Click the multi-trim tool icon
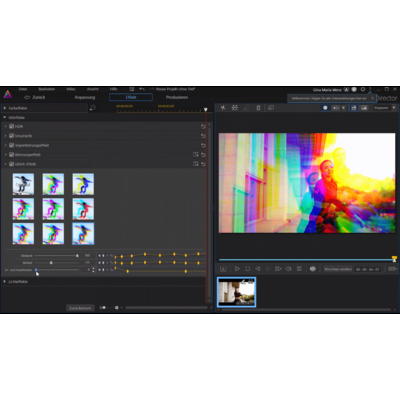This screenshot has width=400, height=400. (235, 108)
